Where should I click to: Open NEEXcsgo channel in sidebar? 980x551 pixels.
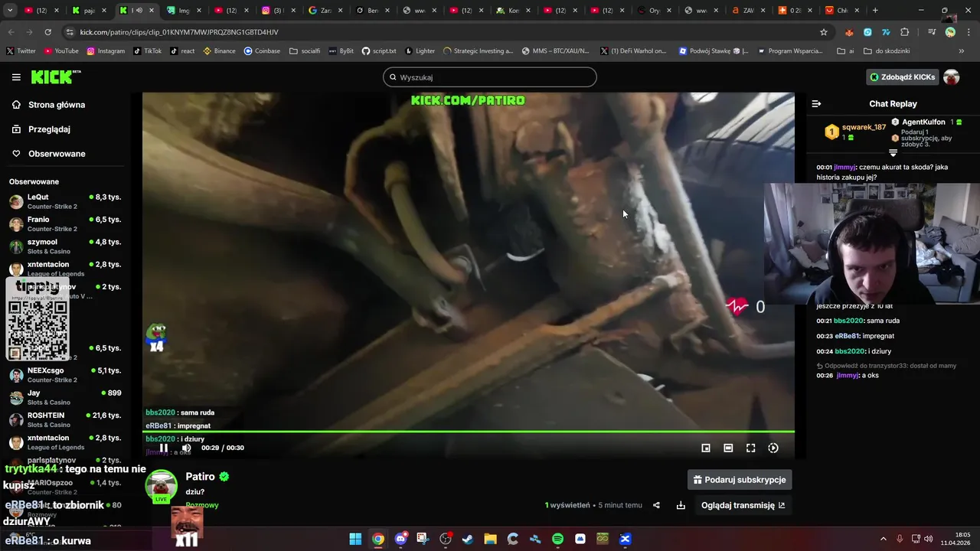pyautogui.click(x=65, y=375)
